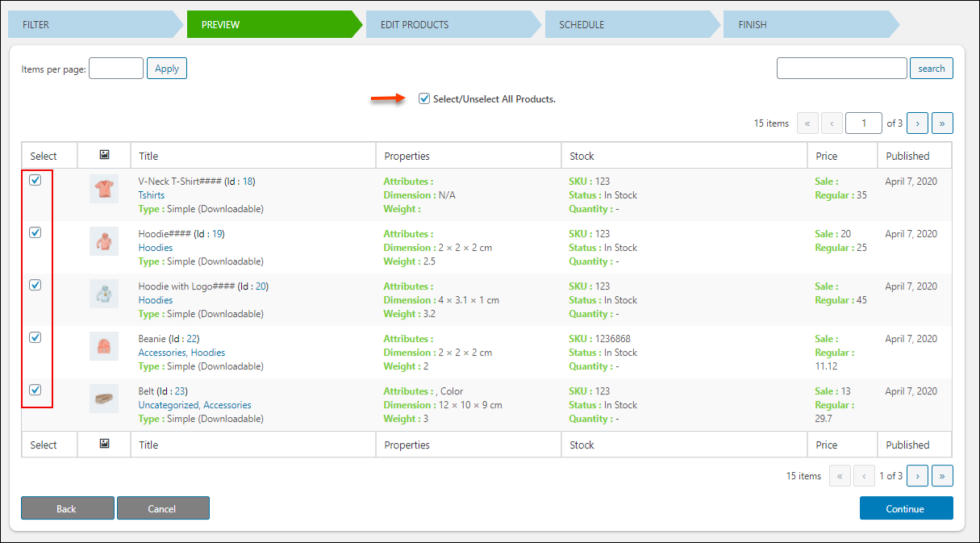Click the top 15 items count
This screenshot has width=980, height=543.
(771, 123)
